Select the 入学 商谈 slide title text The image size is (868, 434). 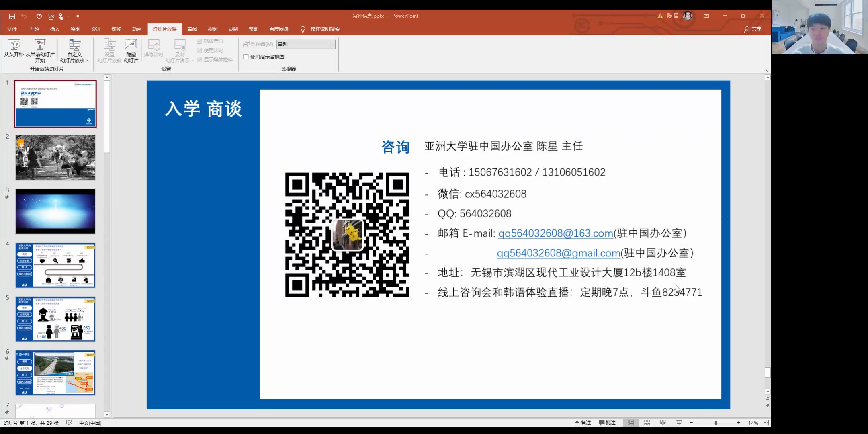(x=204, y=109)
